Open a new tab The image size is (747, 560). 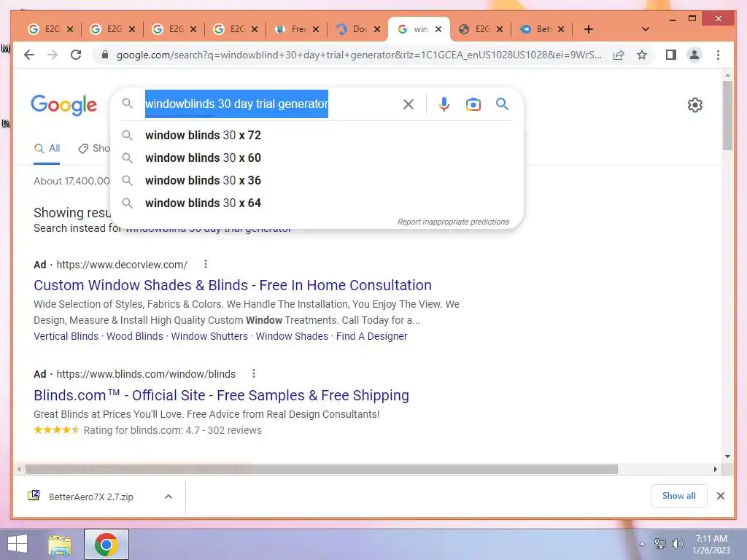coord(589,29)
